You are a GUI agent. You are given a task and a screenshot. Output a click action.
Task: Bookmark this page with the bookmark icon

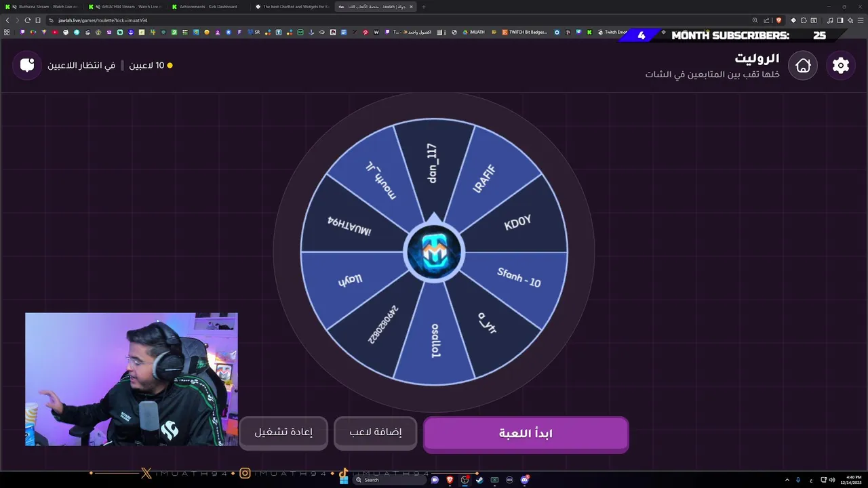point(38,20)
